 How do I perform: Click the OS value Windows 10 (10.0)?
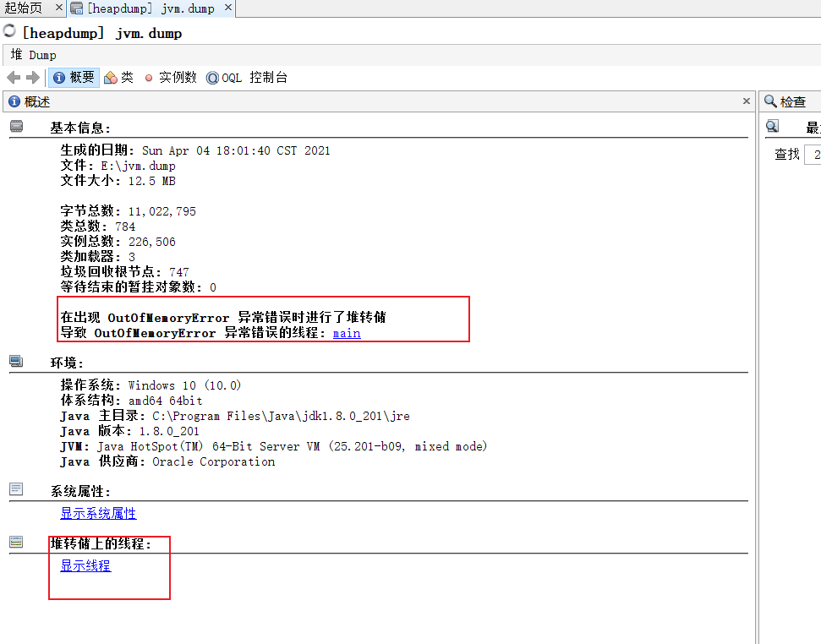185,385
